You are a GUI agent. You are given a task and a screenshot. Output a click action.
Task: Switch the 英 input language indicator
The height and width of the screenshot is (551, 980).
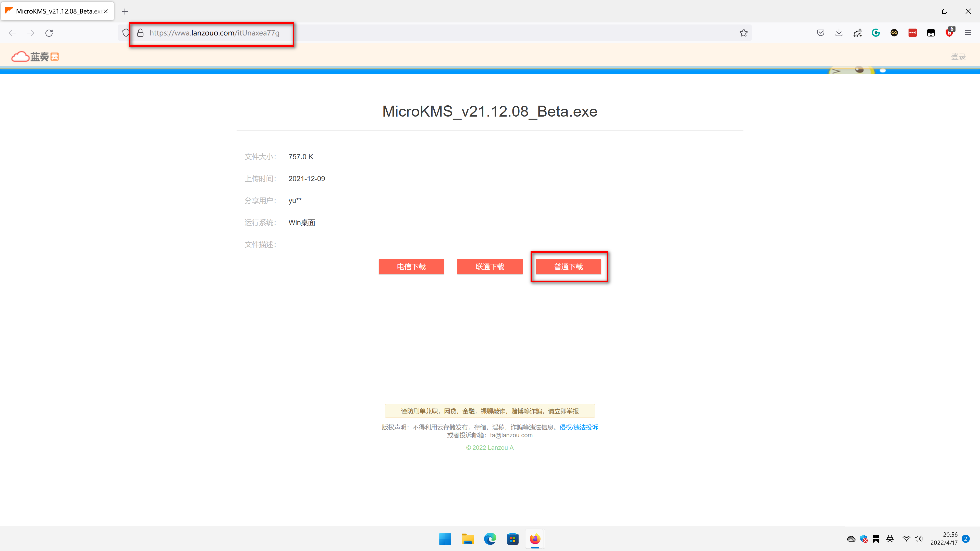tap(890, 539)
